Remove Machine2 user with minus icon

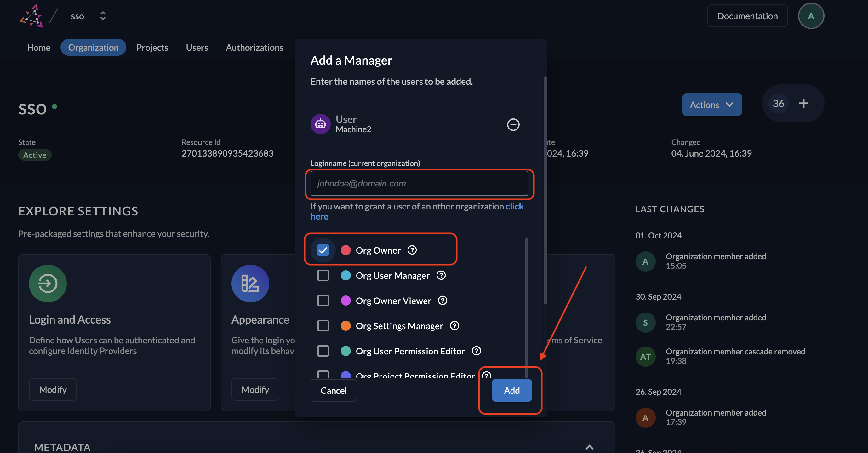(x=513, y=125)
